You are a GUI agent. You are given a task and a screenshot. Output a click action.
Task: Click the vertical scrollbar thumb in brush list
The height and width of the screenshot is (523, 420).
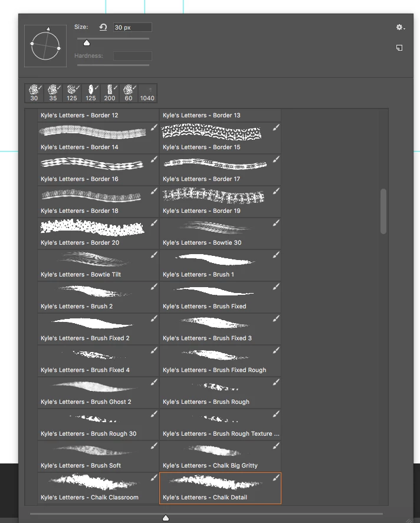[383, 211]
